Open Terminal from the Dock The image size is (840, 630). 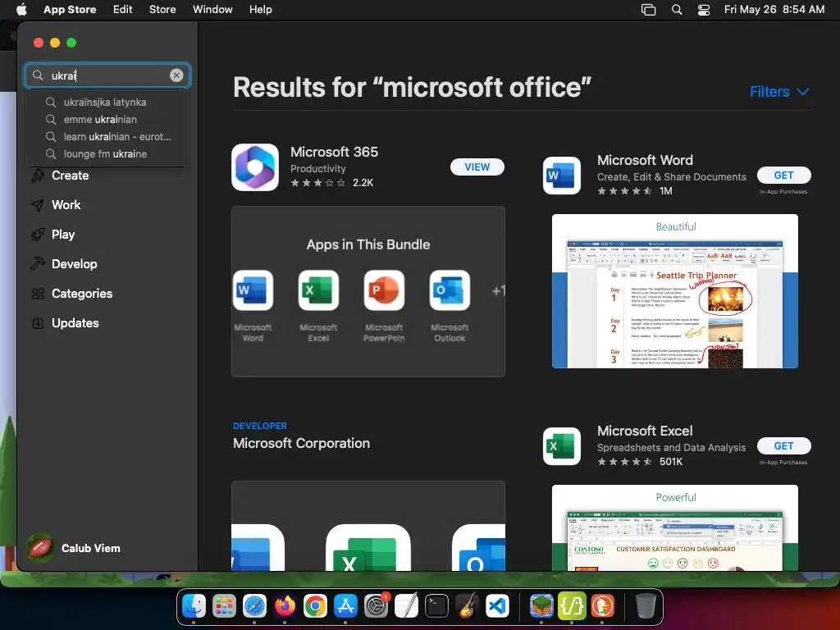coord(436,606)
